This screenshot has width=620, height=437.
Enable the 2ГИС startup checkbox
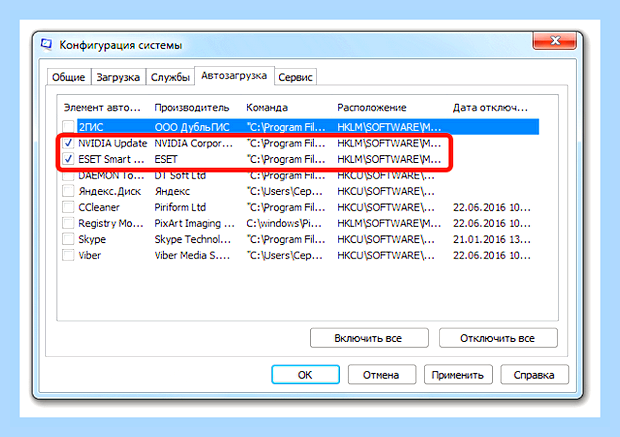pos(68,127)
